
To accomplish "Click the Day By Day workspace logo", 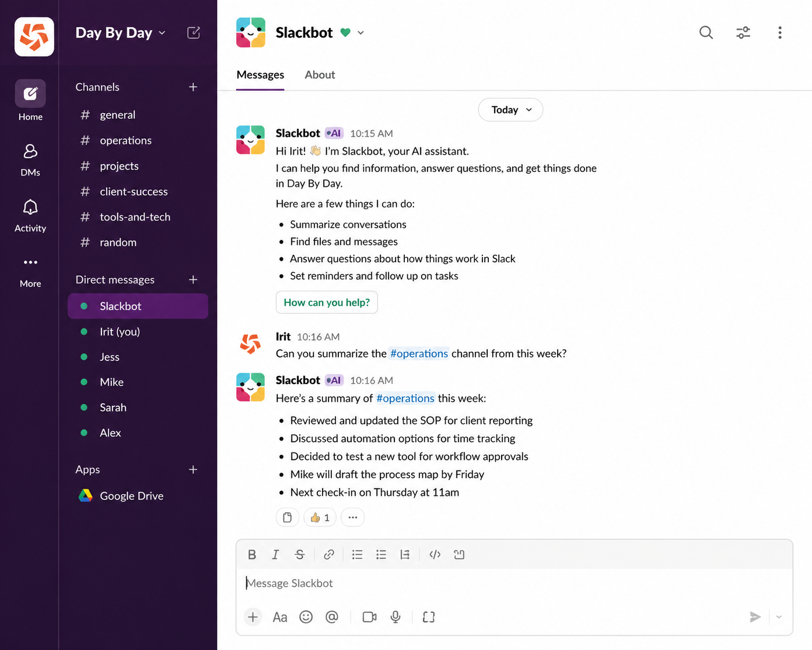I will (x=34, y=36).
